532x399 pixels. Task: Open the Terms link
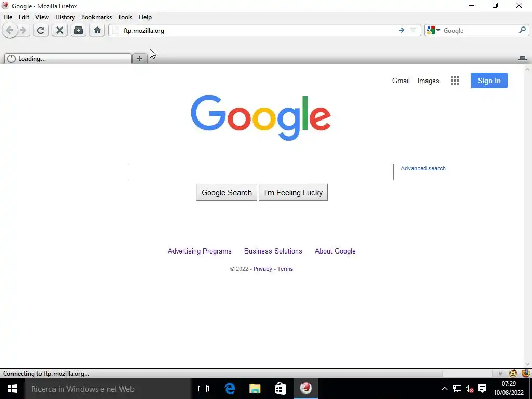pyautogui.click(x=285, y=269)
